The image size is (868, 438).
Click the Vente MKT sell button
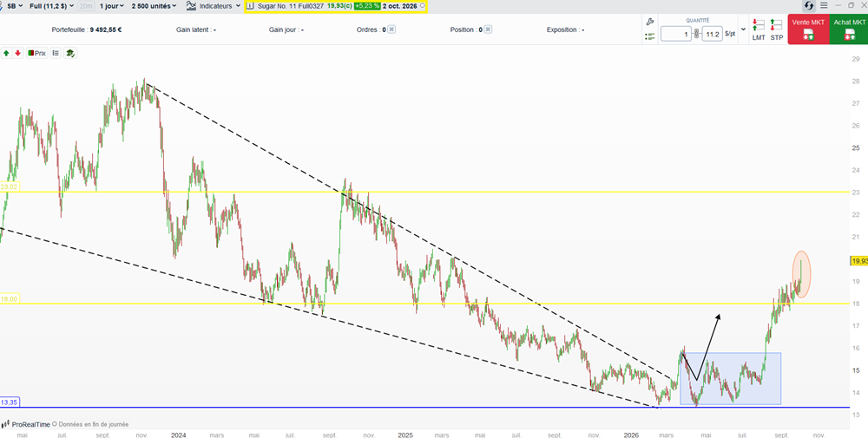tap(808, 29)
